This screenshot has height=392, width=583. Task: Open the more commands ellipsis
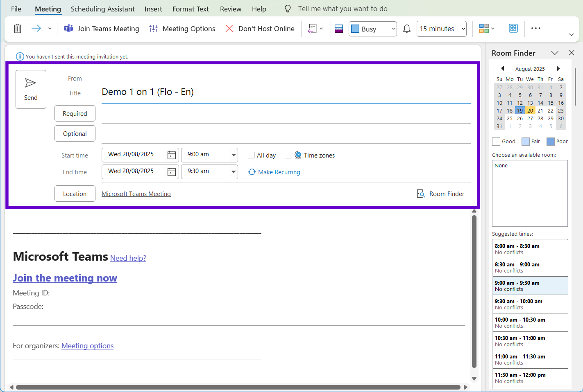[x=536, y=28]
